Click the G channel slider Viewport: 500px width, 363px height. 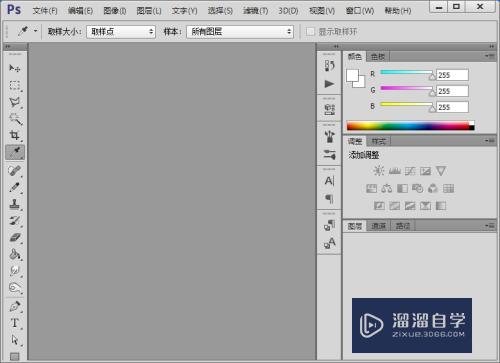(407, 88)
